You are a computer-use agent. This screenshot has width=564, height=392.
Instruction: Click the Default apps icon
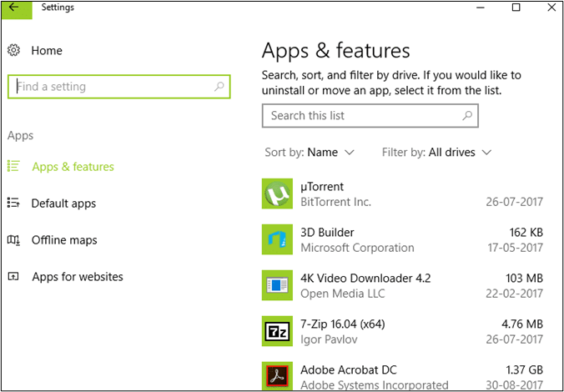pos(13,203)
